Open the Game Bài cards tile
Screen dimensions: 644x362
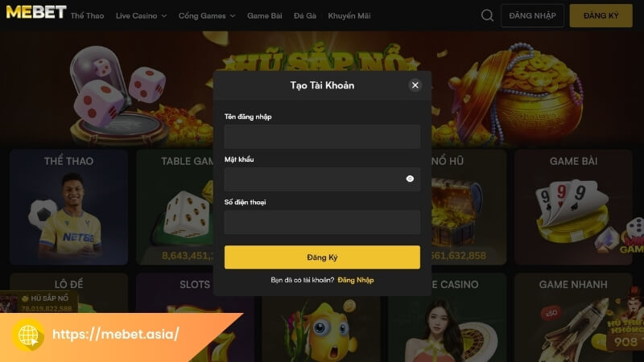click(x=573, y=208)
